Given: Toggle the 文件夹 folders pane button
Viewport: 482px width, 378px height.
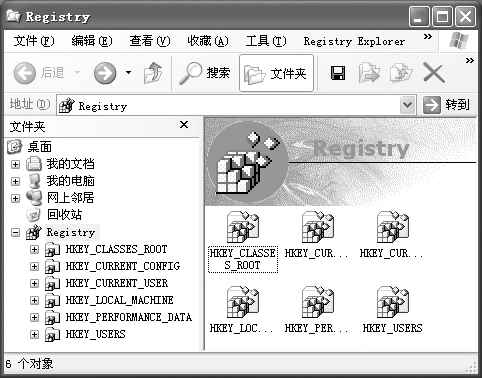Looking at the screenshot, I should coord(276,73).
